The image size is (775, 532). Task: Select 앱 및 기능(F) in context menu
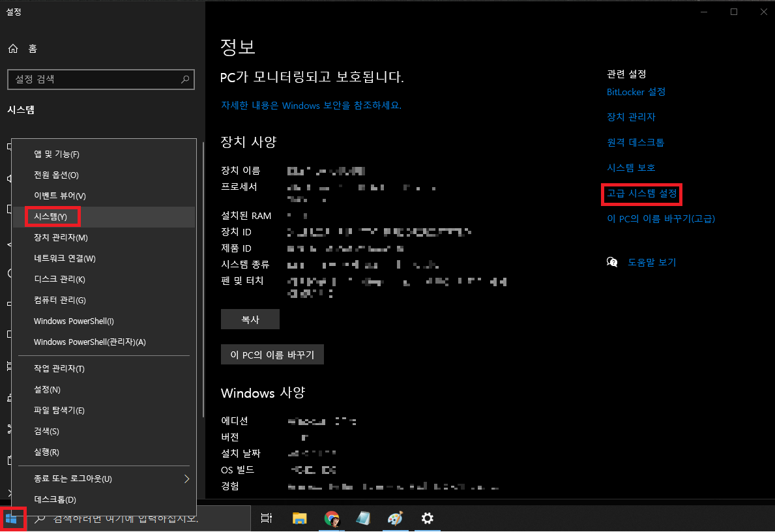pos(104,155)
